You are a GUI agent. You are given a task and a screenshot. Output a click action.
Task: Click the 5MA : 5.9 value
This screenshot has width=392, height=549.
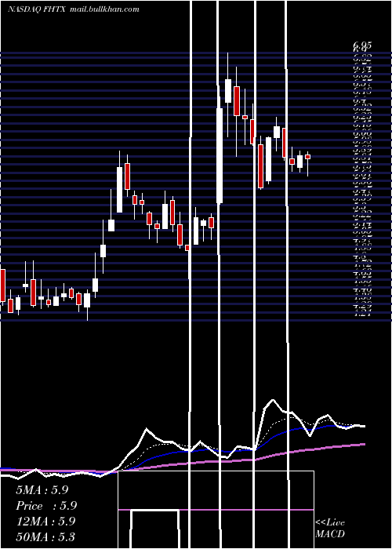point(42,490)
